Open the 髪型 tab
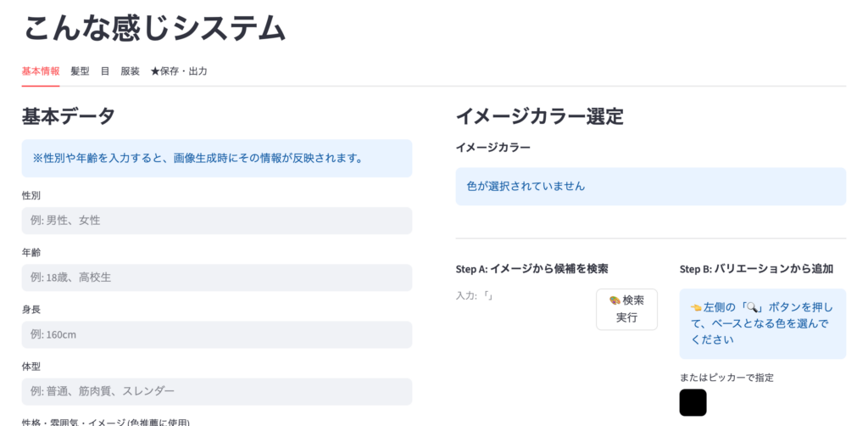The height and width of the screenshot is (426, 868). pyautogui.click(x=80, y=71)
